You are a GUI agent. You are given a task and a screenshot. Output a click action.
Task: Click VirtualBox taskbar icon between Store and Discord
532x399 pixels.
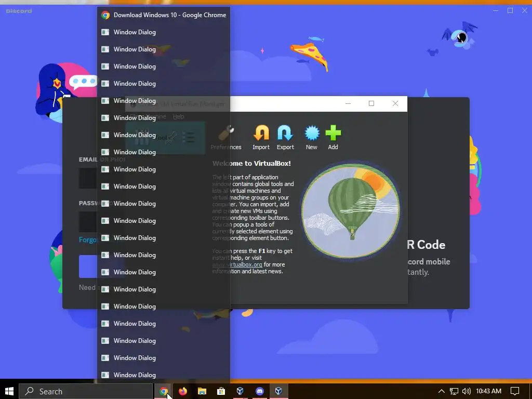pos(240,391)
